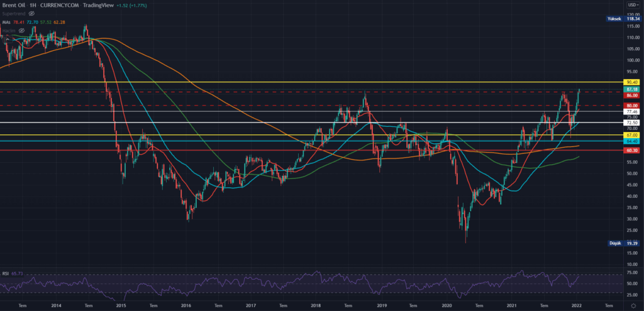Click the red 80.00 price level label

click(x=632, y=106)
